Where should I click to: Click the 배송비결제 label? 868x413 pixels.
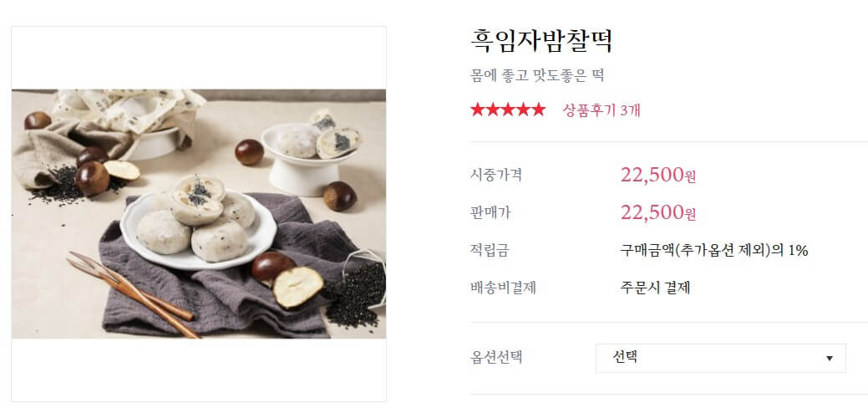point(503,288)
